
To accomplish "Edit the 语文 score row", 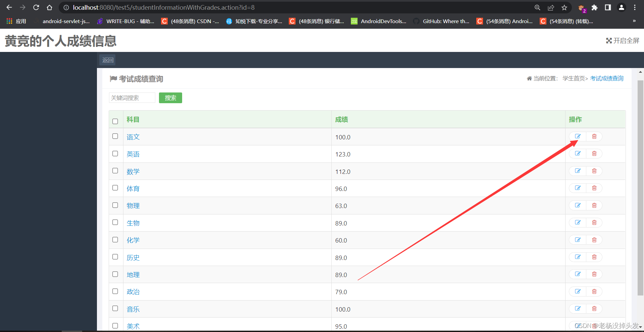I will 578,136.
